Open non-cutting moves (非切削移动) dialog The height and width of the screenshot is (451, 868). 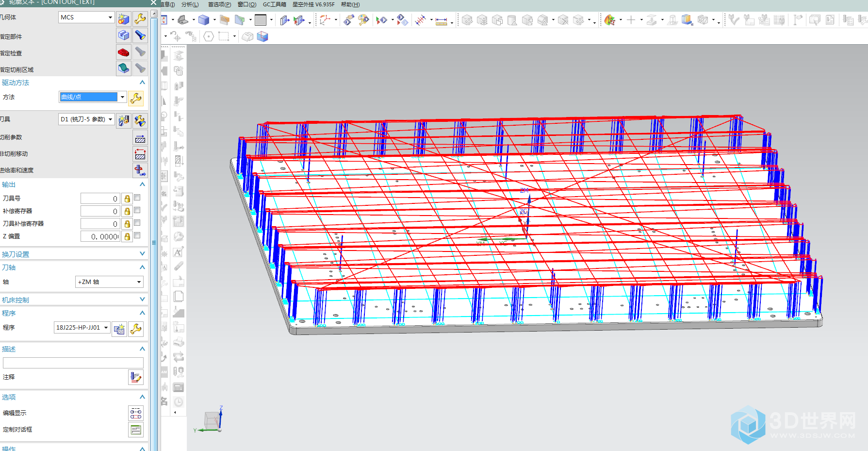pos(140,154)
